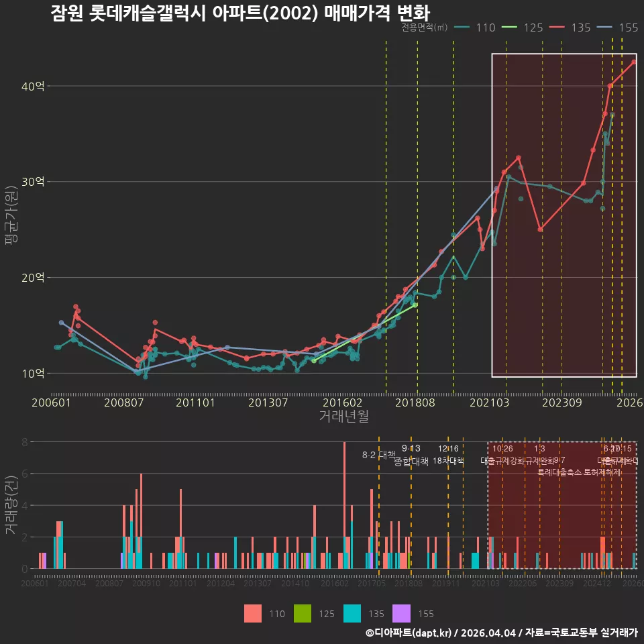
Task: Click the 20억 price axis label
Action: [33, 278]
